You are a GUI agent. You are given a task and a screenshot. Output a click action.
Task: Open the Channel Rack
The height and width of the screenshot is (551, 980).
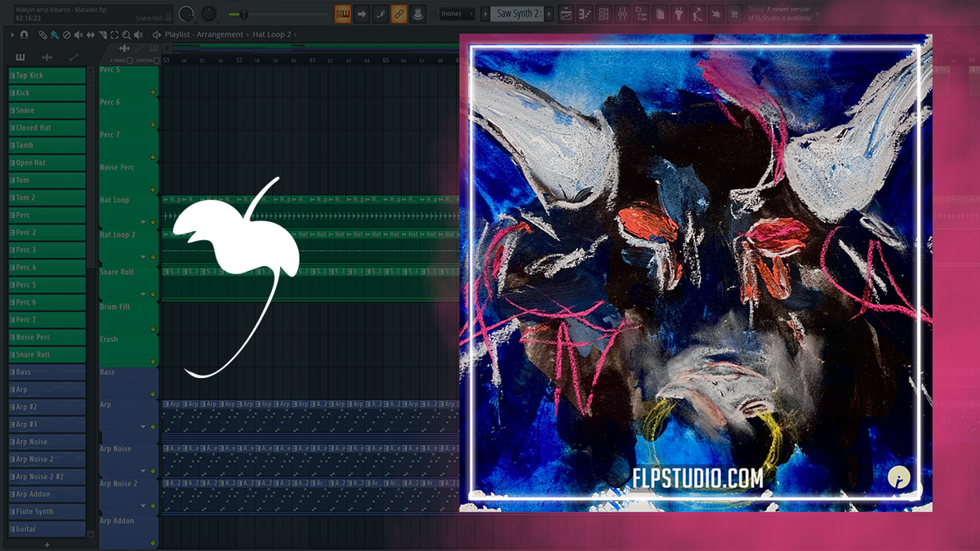[604, 12]
